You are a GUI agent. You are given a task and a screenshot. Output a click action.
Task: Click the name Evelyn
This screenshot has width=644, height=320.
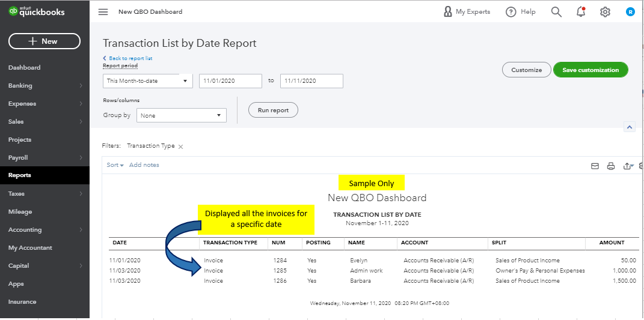click(x=358, y=260)
